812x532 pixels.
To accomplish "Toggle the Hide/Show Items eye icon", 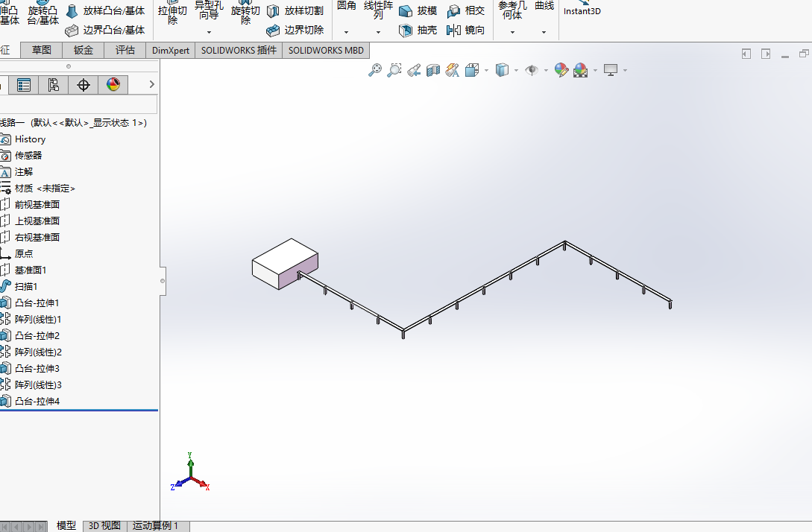I will (532, 70).
